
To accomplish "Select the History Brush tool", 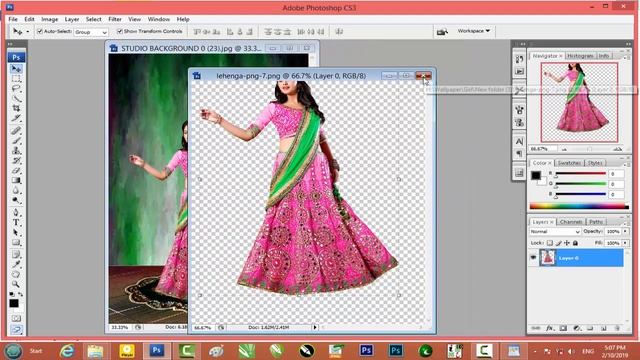I will tap(16, 161).
